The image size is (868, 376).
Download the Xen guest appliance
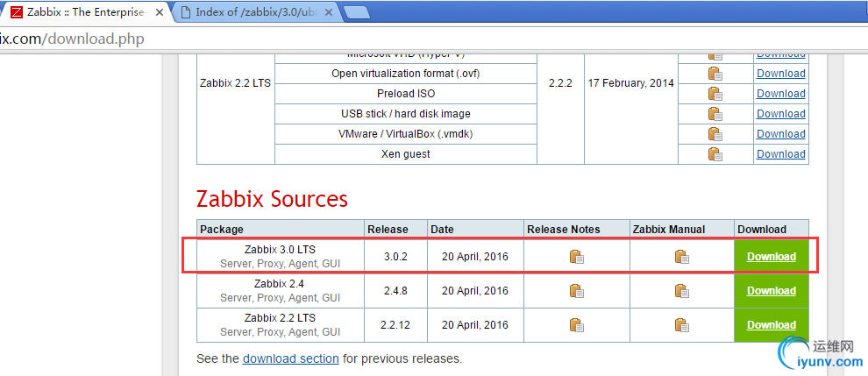click(x=781, y=154)
